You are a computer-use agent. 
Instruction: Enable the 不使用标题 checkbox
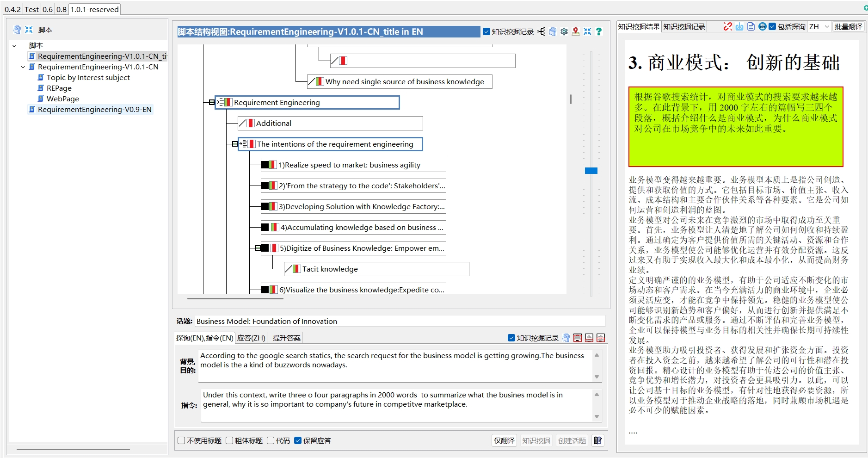click(182, 440)
